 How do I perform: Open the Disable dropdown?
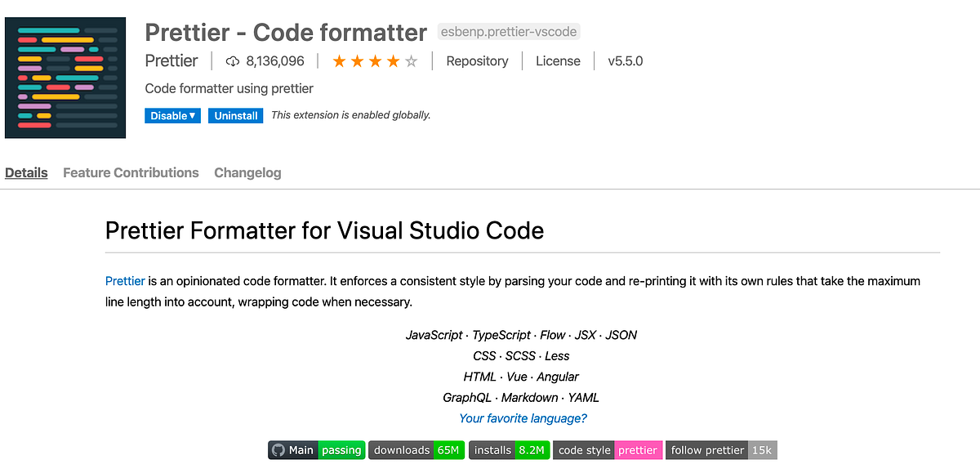172,115
